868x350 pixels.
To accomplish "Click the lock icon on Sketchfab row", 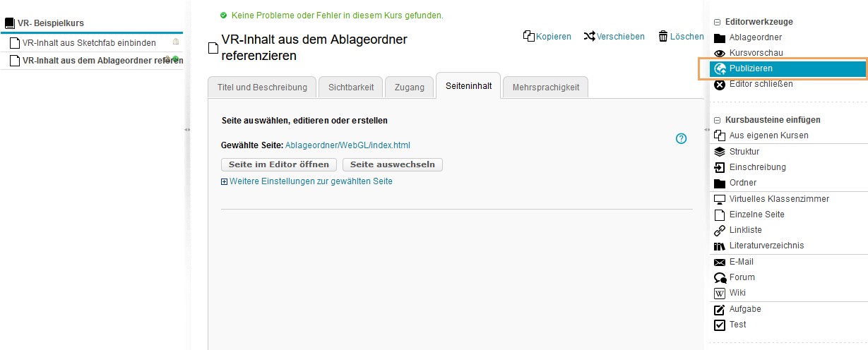I will pos(175,42).
